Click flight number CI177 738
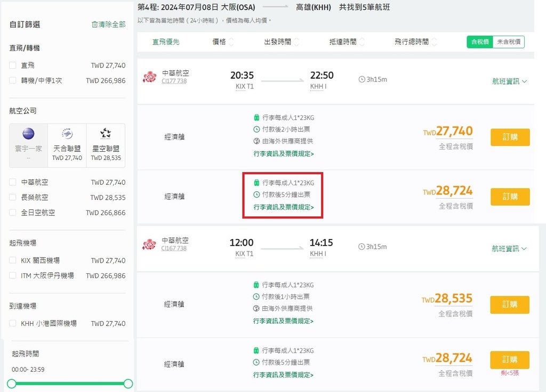This screenshot has width=546, height=392. click(174, 81)
